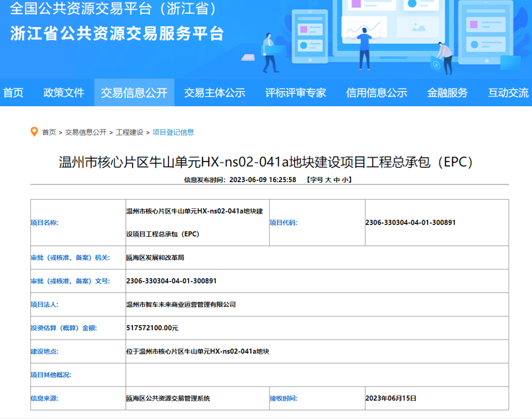Select the 交易信息公开 navigation tab
Viewport: 532px width, 419px height.
[x=134, y=93]
